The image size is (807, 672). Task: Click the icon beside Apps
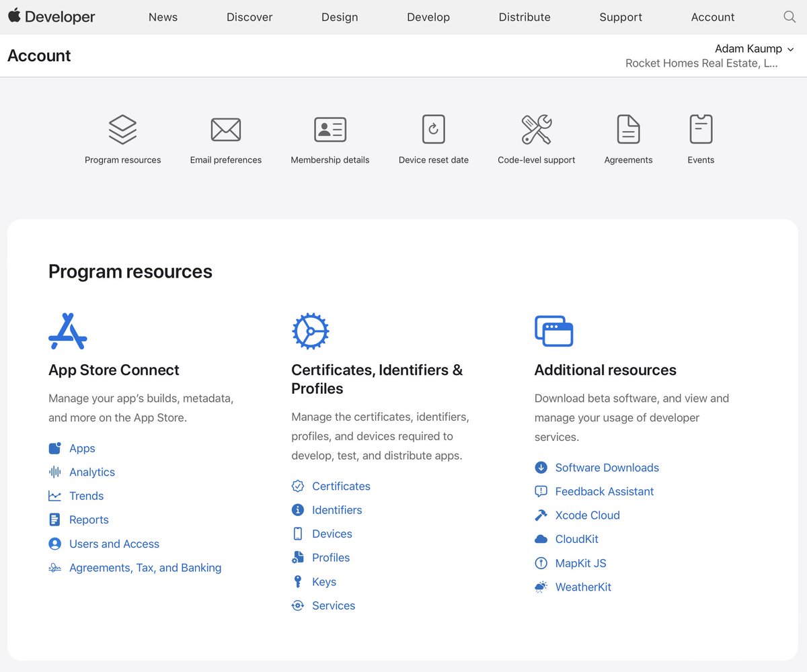coord(55,448)
